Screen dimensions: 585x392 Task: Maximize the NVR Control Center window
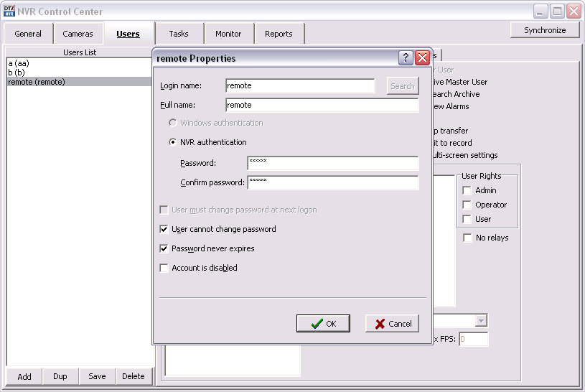pyautogui.click(x=557, y=11)
